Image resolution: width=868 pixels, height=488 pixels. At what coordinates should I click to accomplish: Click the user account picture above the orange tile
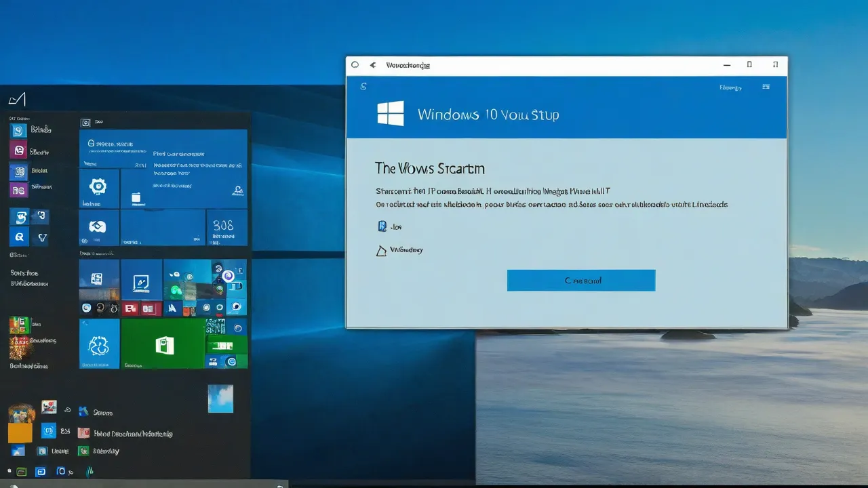21,412
